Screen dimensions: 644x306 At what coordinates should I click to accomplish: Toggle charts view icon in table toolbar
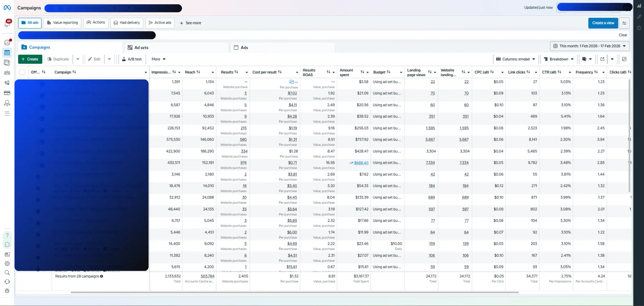(x=624, y=59)
